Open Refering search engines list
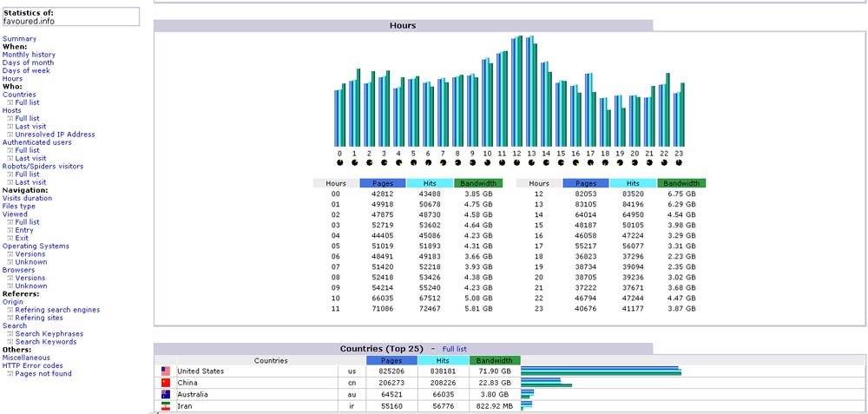Image resolution: width=868 pixels, height=414 pixels. tap(57, 310)
